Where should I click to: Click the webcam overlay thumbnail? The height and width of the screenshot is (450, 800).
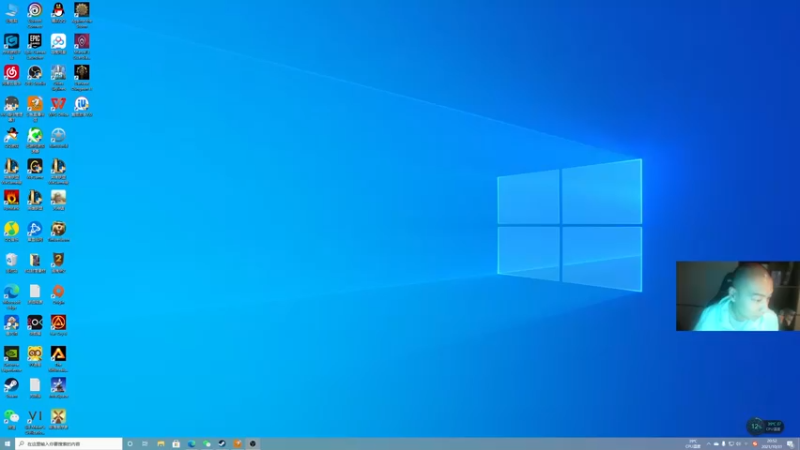click(738, 296)
